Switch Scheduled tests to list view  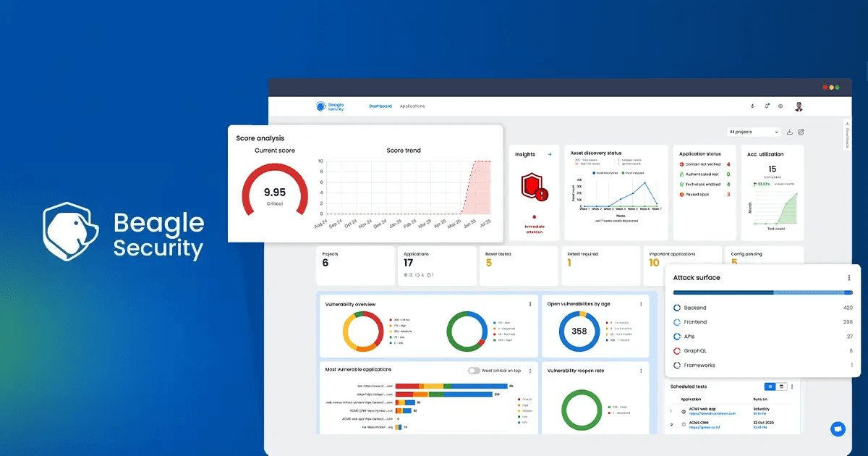coord(770,387)
